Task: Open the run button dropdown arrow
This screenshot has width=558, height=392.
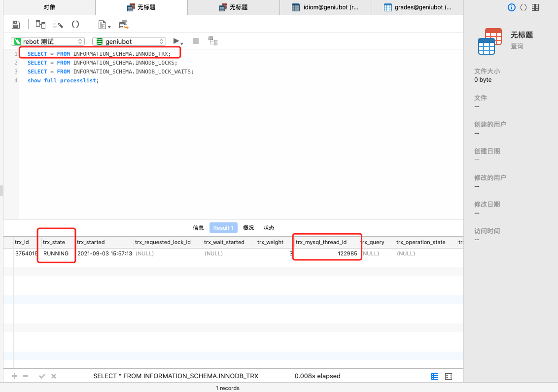Action: click(x=182, y=43)
